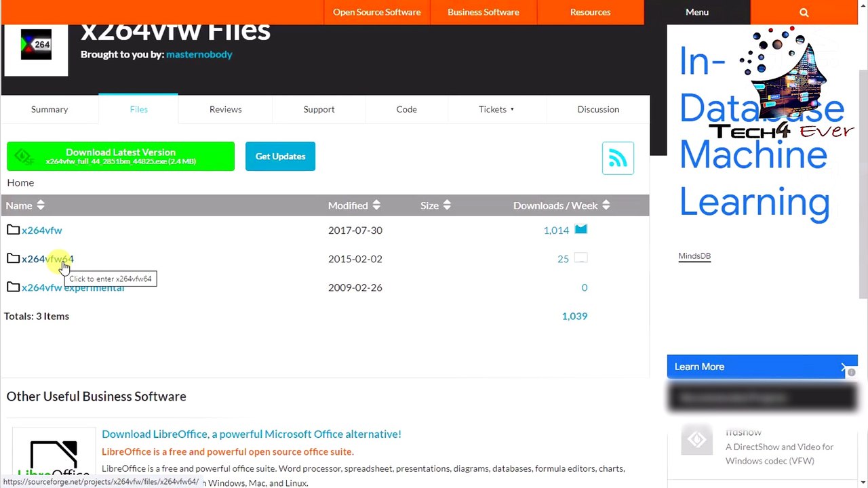Open the Discussion tab
The image size is (868, 488).
point(598,109)
